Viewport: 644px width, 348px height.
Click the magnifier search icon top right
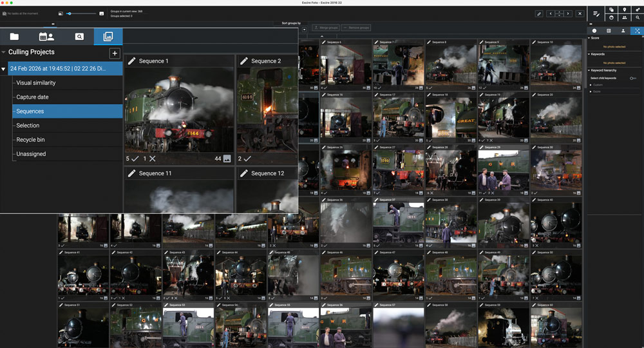point(638,17)
